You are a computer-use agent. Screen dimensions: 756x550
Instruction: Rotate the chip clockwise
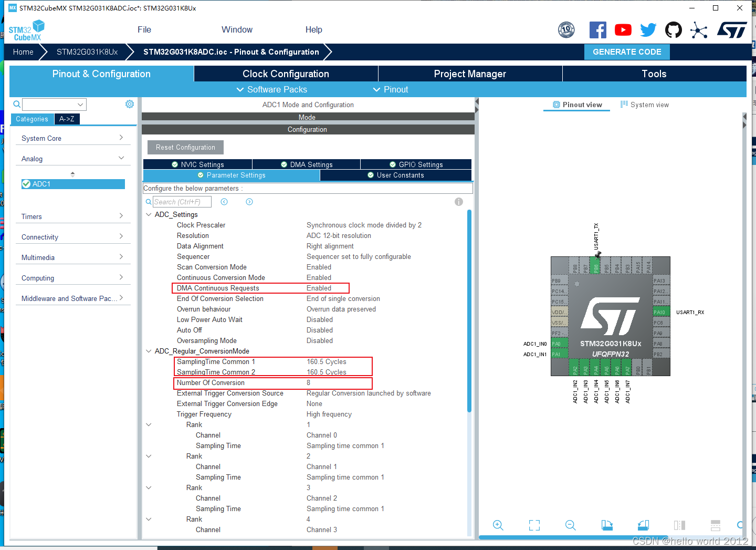pos(607,525)
